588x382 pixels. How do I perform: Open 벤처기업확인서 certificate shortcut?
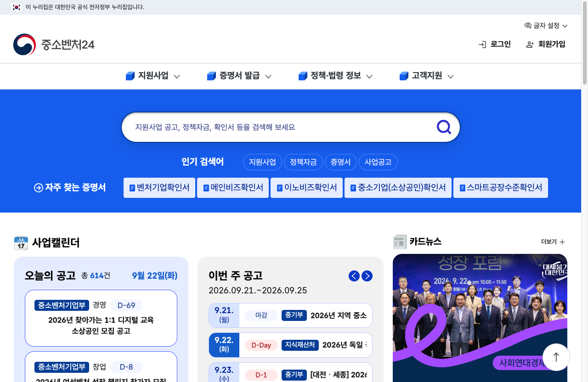159,188
